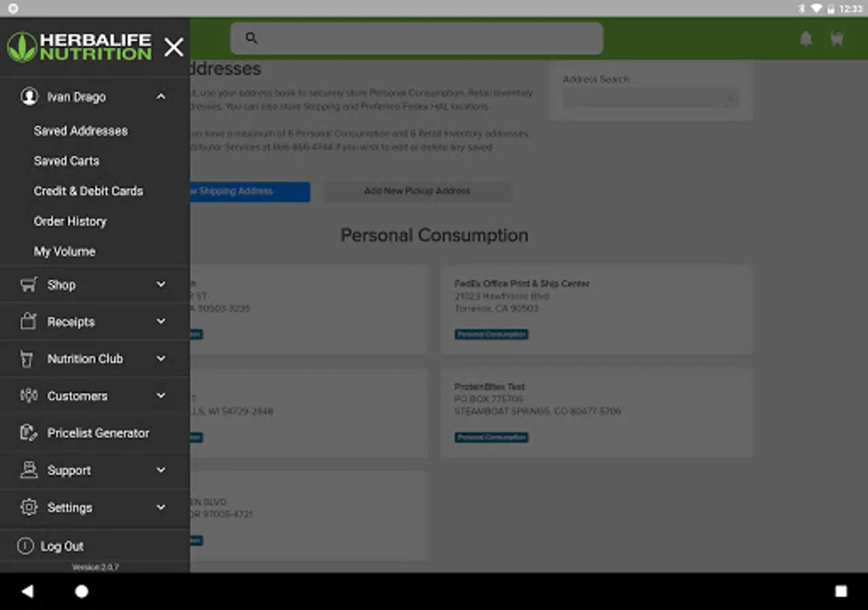Focus the top search bar field

click(x=416, y=39)
